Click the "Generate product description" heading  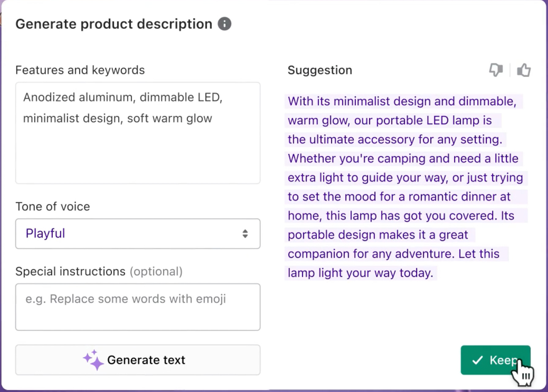[114, 24]
